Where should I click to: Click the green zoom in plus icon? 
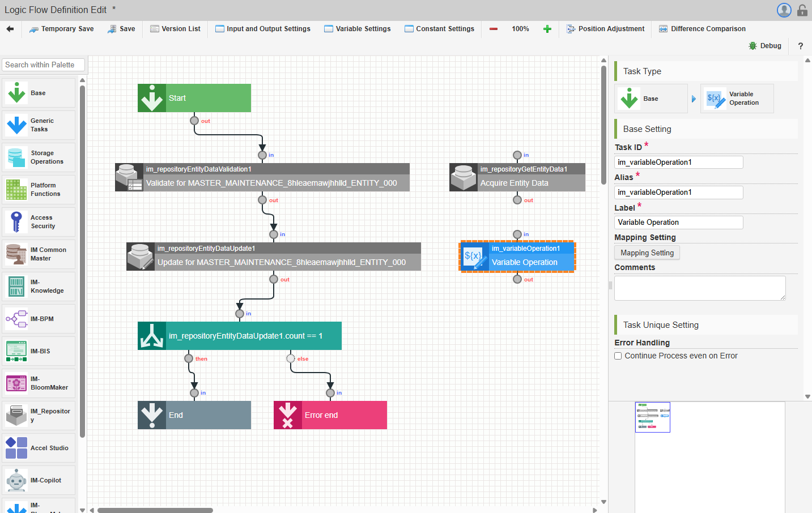tap(547, 29)
